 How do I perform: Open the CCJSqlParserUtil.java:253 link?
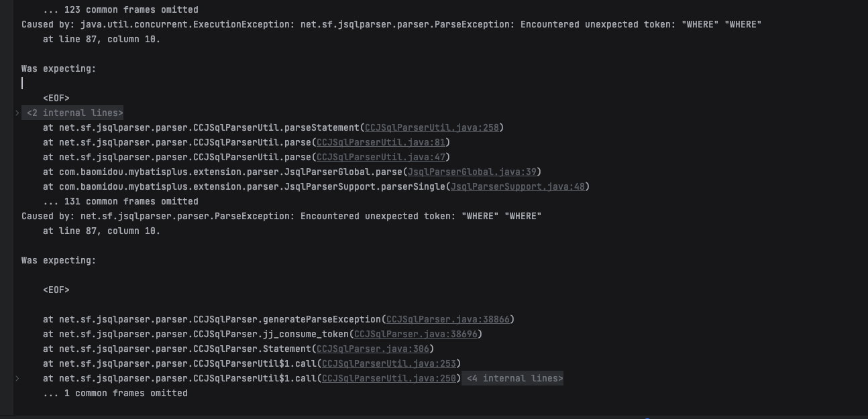click(x=388, y=364)
